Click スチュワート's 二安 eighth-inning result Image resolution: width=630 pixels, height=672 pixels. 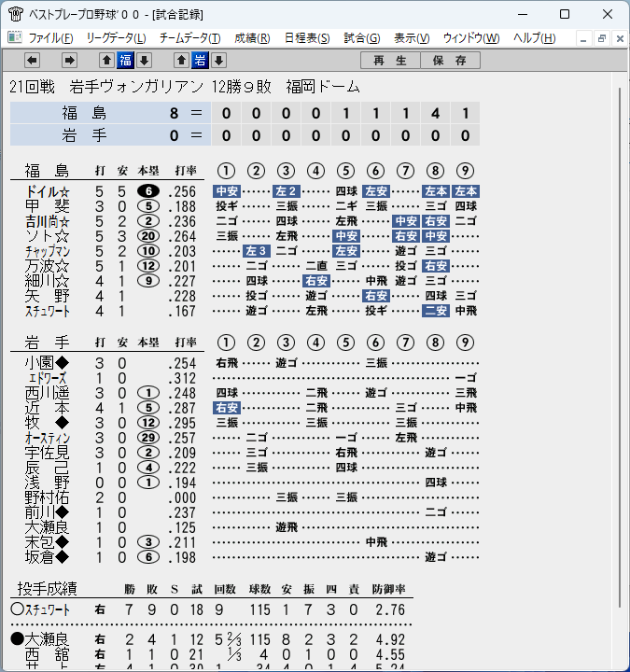point(436,310)
